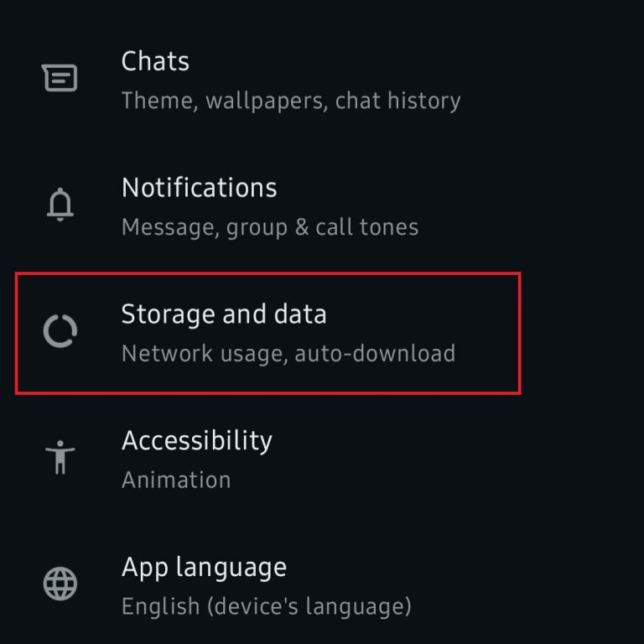Tap the 'English (device's language)' subtitle

(267, 605)
